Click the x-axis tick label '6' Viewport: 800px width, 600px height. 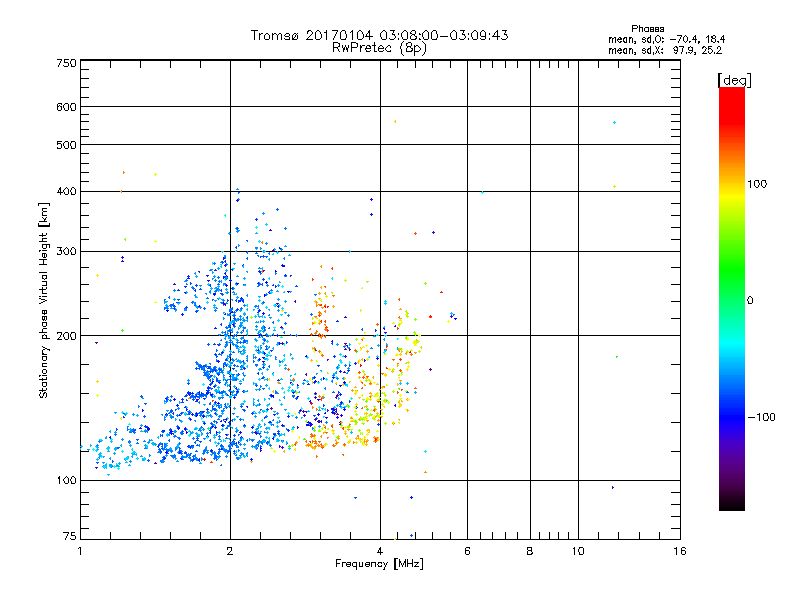(467, 551)
